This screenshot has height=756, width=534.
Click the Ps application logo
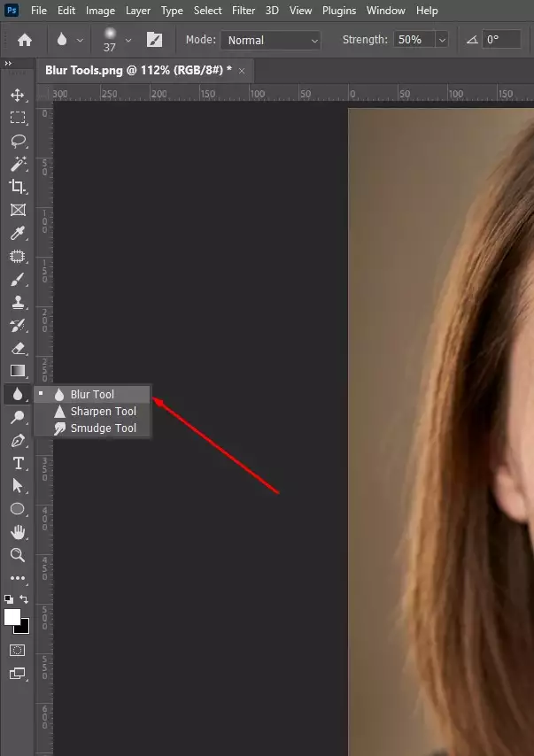[12, 10]
